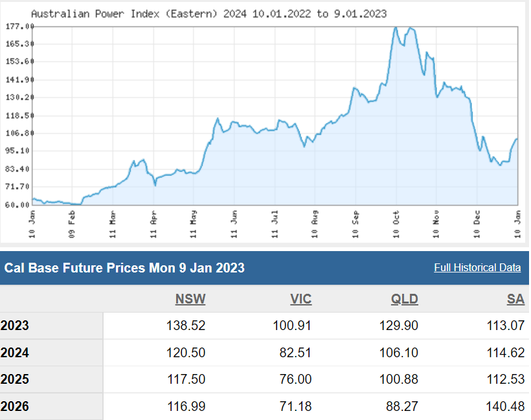Select the 2023 row label
531x420 pixels.
point(15,326)
